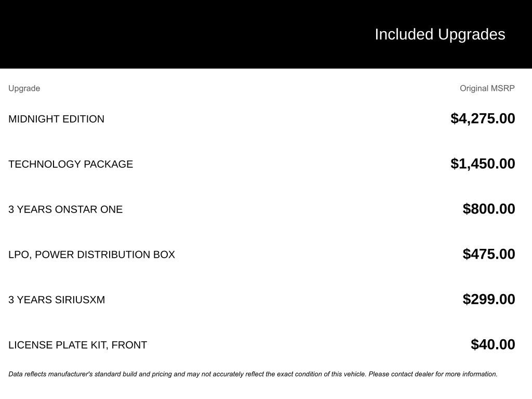Click the $475.00 price
532x399 pixels.
point(489,254)
